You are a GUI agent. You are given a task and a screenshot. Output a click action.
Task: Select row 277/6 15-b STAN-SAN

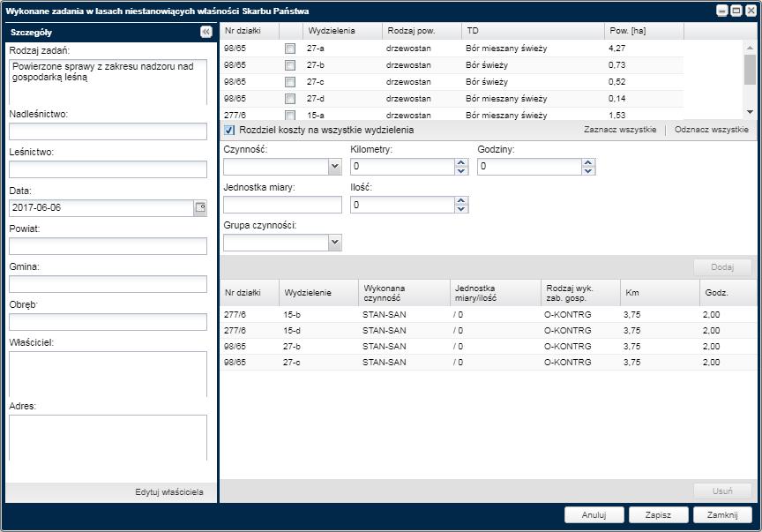click(489, 315)
